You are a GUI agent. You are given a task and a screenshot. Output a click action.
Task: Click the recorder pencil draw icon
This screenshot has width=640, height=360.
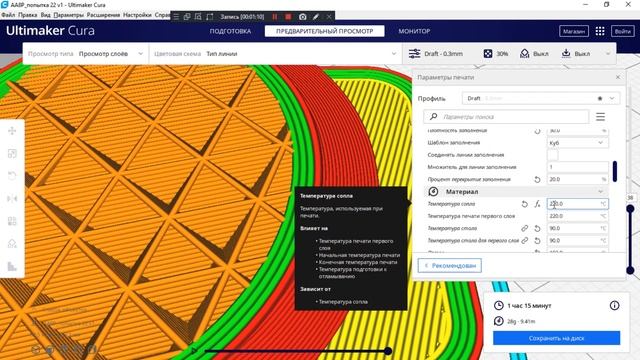pos(316,17)
